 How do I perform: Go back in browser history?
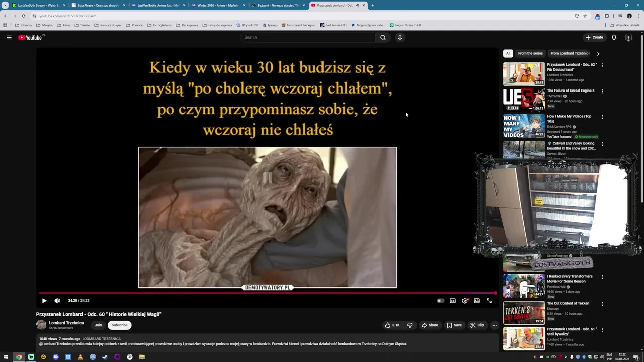coord(6,16)
